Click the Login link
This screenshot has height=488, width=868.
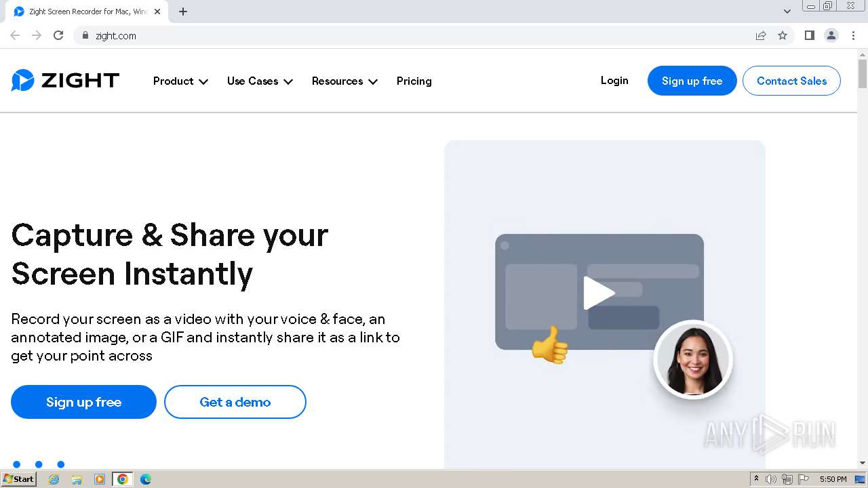click(614, 81)
